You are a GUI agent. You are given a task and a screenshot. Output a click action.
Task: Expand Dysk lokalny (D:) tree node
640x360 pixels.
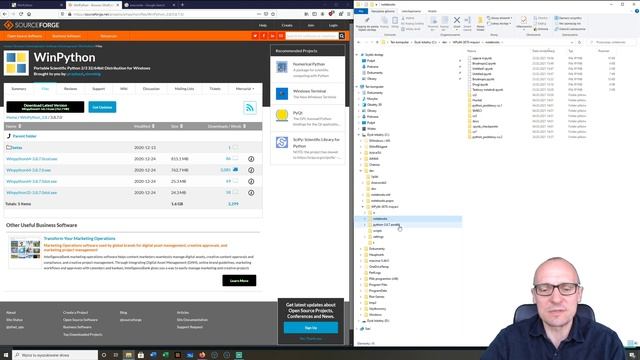(359, 321)
